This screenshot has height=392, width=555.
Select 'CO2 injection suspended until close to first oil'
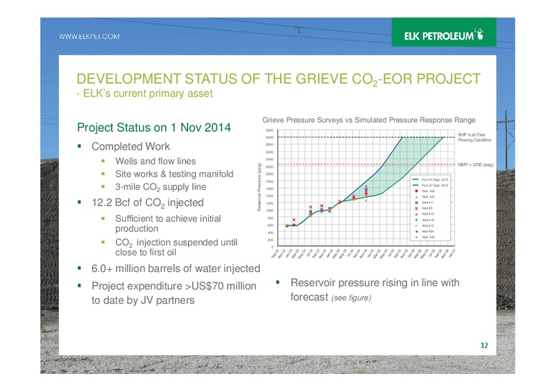[x=176, y=247]
